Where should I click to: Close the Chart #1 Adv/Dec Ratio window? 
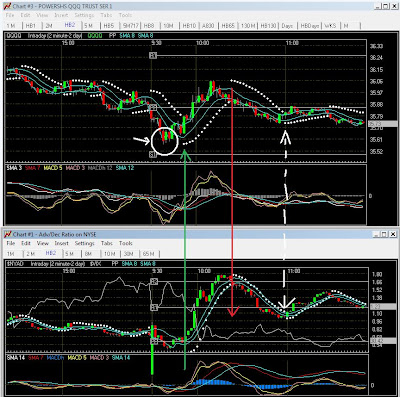(393, 234)
